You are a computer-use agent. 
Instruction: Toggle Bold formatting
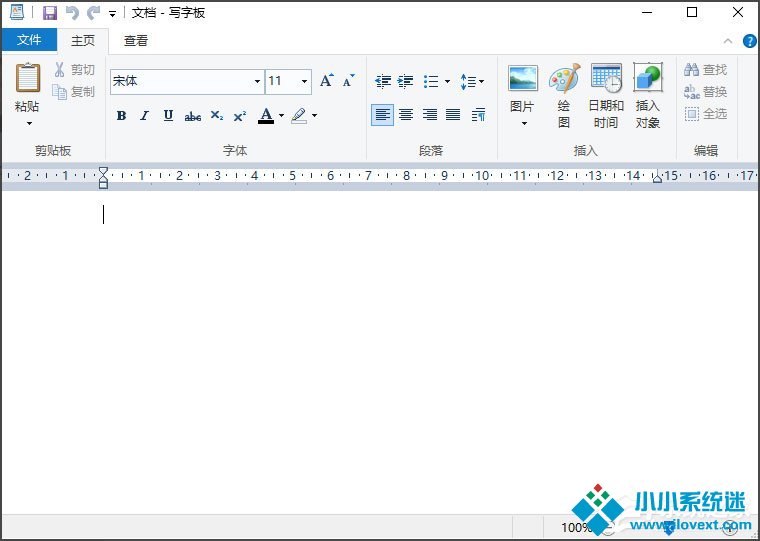(x=121, y=115)
